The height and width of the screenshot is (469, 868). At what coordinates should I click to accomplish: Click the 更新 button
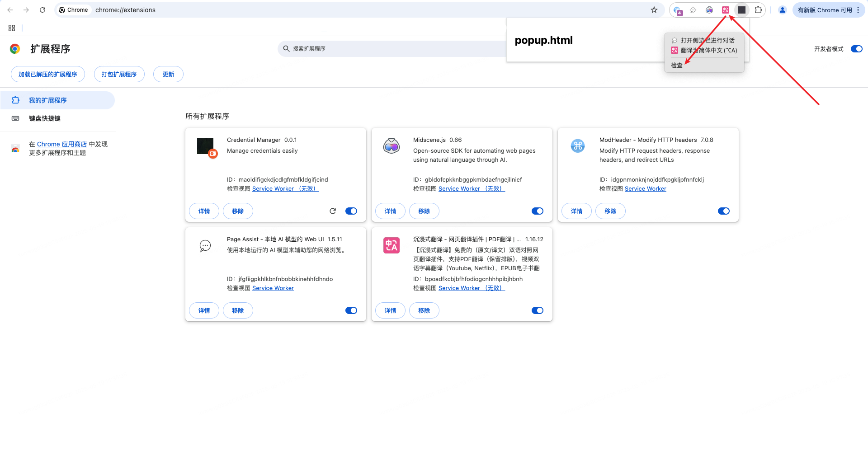pos(168,74)
